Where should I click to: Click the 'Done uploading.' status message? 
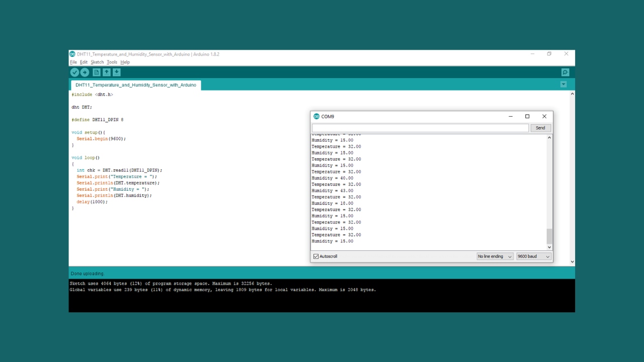pos(88,274)
